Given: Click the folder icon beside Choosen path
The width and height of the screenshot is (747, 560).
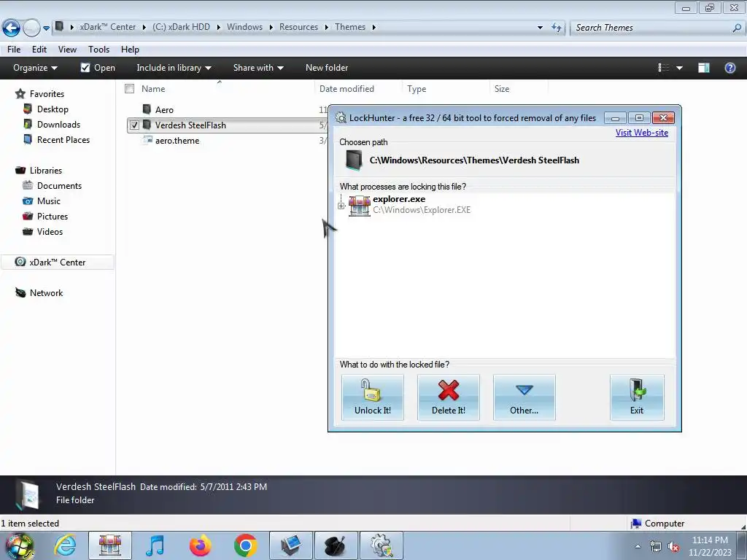Looking at the screenshot, I should coord(354,160).
